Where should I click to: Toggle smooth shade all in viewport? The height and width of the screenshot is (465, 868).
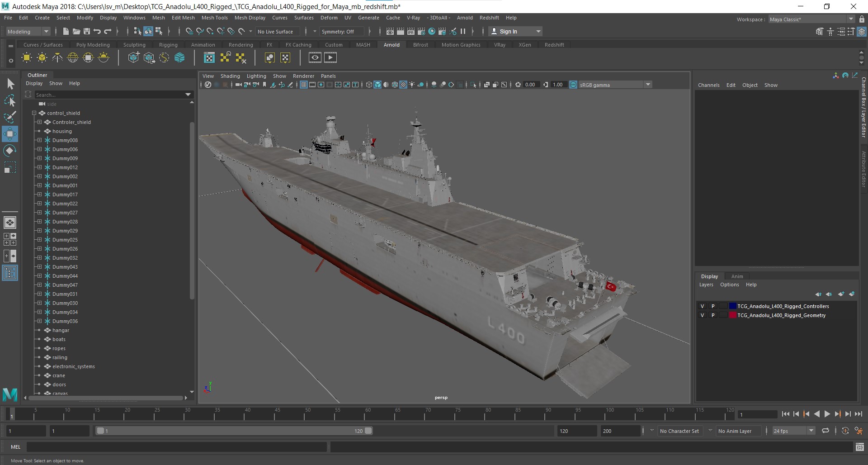pos(377,85)
